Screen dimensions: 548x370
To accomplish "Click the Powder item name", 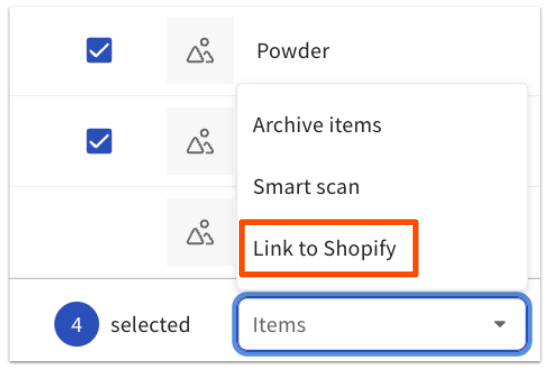I will (x=293, y=51).
